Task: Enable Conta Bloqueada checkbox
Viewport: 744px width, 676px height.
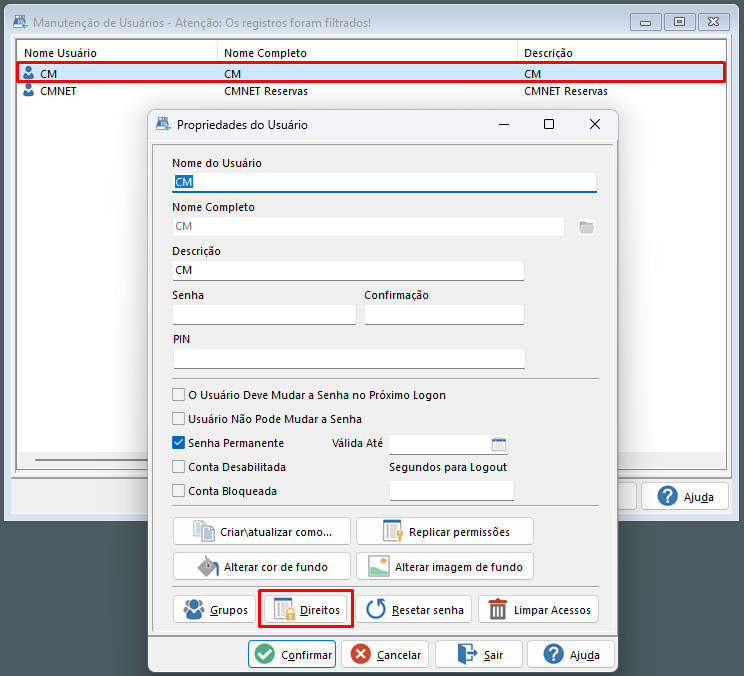Action: click(x=178, y=491)
